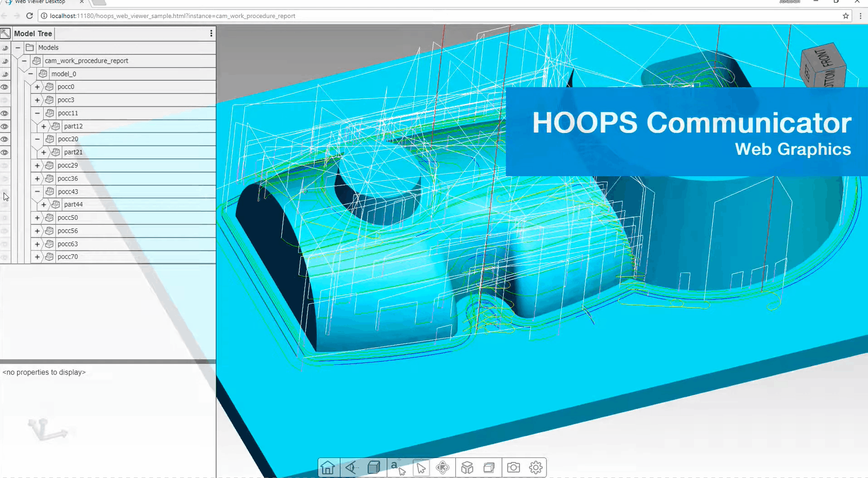
Task: Expand the part12 node
Action: coord(44,126)
